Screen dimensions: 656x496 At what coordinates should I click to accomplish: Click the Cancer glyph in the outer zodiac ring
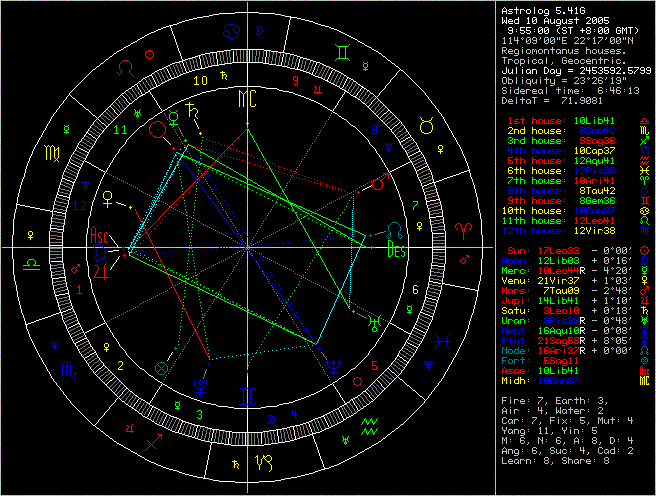point(230,34)
